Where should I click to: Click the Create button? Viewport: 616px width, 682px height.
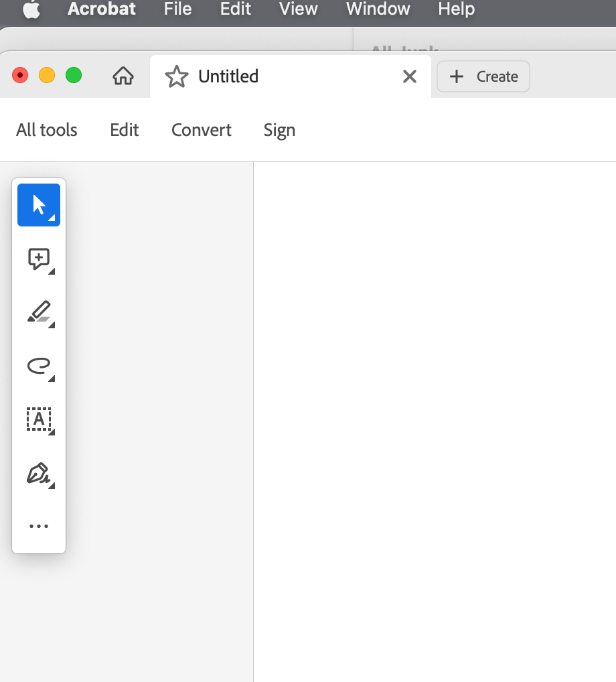click(x=483, y=76)
